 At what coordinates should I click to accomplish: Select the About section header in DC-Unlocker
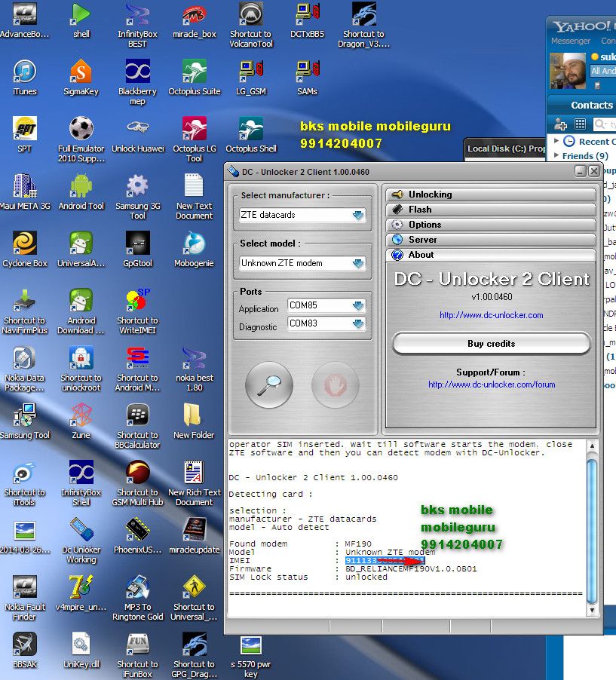(x=491, y=255)
